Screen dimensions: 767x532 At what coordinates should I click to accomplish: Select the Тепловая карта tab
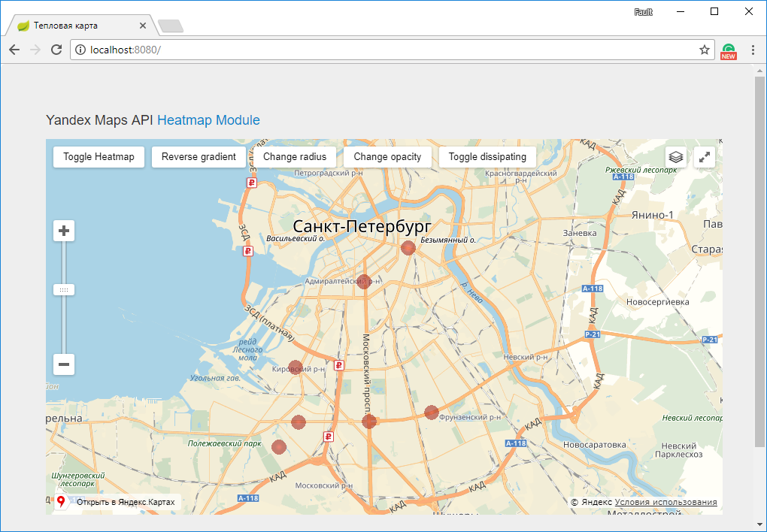pos(80,26)
